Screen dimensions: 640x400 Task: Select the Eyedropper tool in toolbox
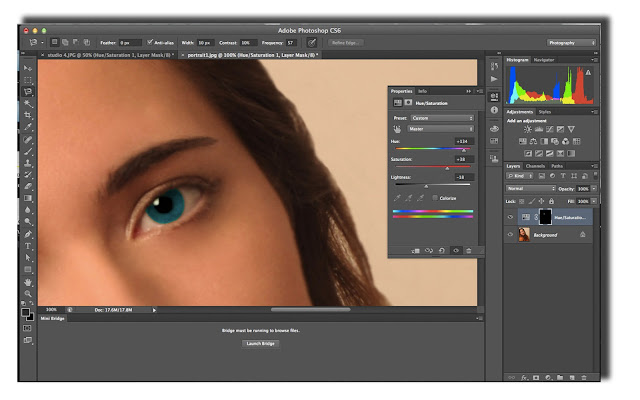tap(27, 127)
